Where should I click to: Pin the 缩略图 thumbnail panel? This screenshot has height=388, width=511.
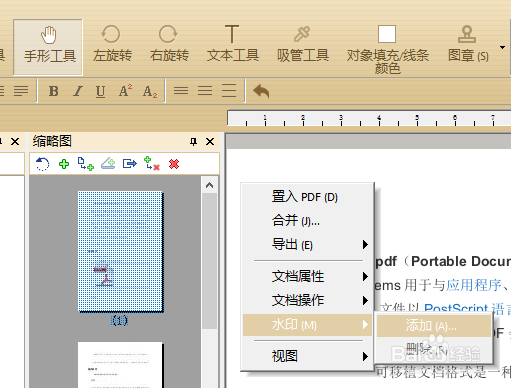tap(193, 142)
